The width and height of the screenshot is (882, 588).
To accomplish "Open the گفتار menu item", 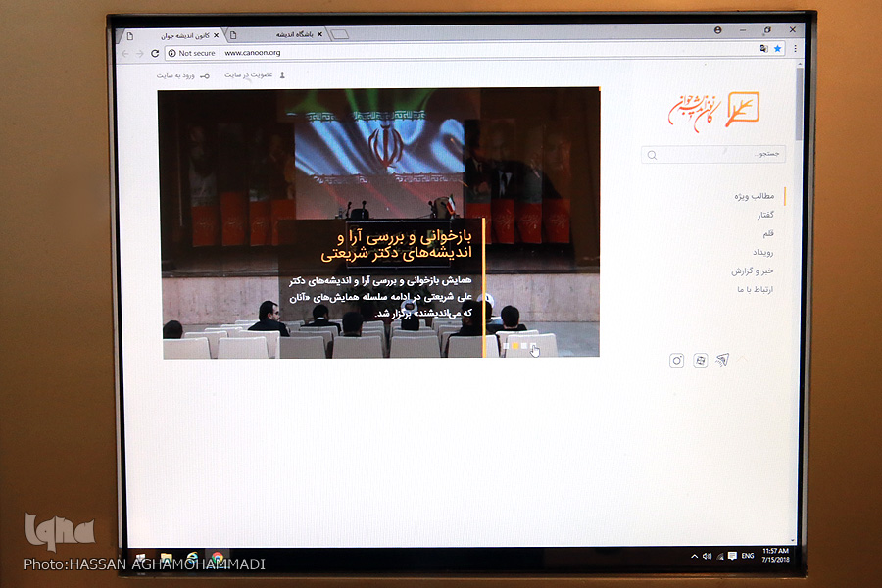I will point(765,215).
